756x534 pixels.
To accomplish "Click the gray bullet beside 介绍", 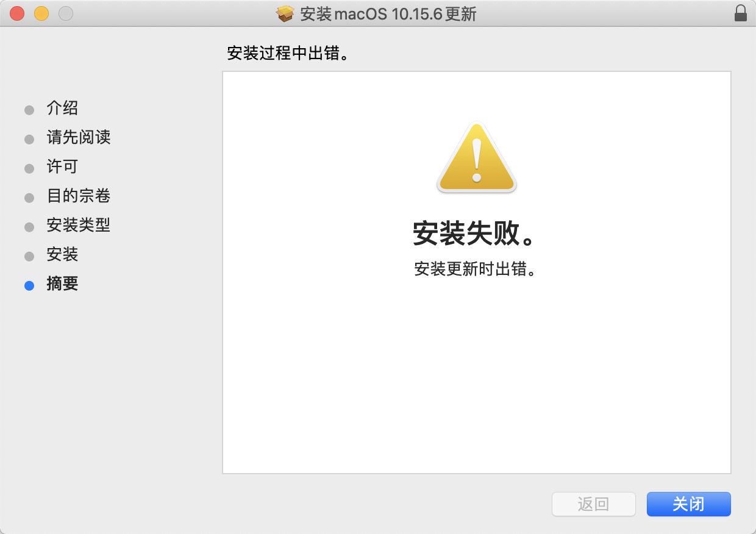I will click(29, 110).
